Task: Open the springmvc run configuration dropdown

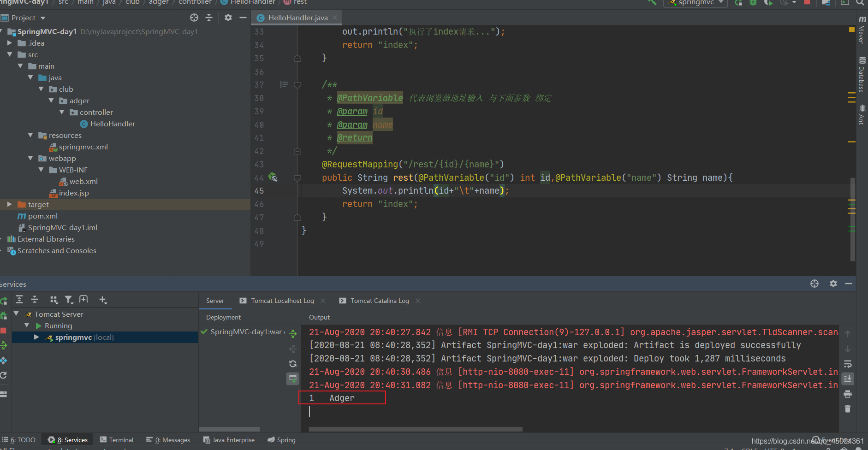Action: (696, 2)
